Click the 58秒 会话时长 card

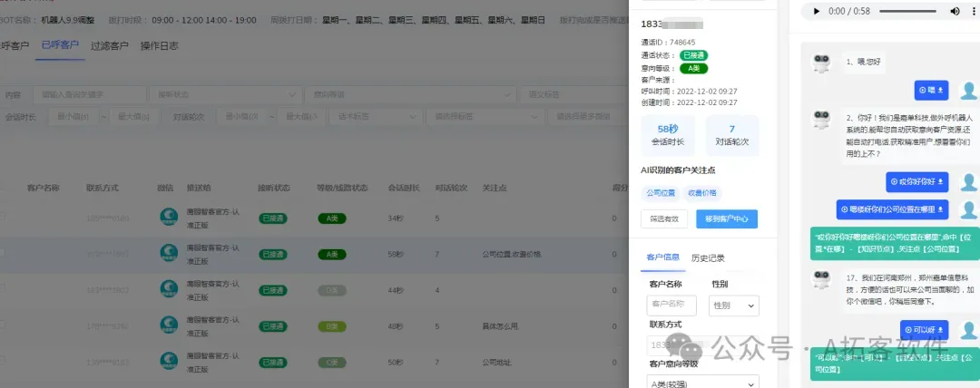coord(668,136)
